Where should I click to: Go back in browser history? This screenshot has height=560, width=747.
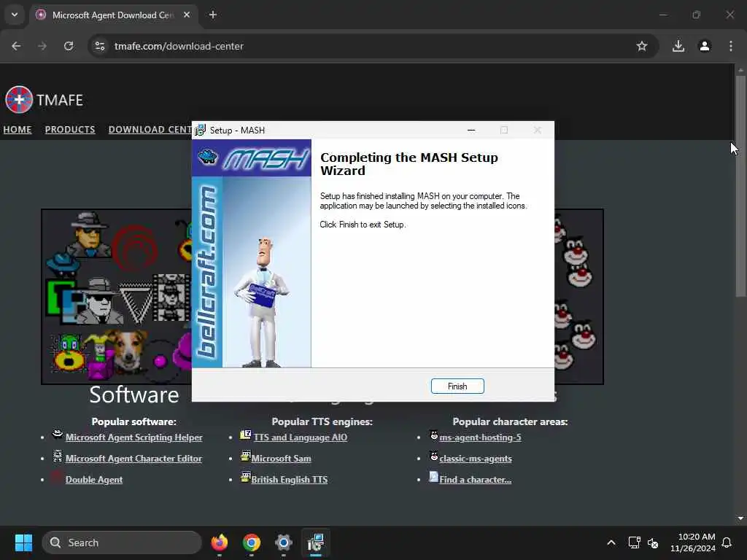(16, 46)
